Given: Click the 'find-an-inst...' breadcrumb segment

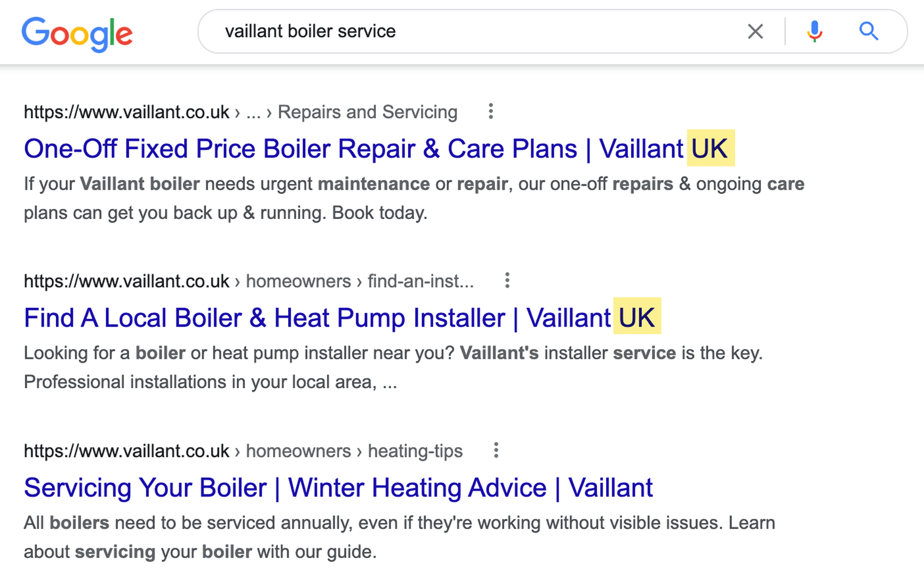Looking at the screenshot, I should coord(421,281).
